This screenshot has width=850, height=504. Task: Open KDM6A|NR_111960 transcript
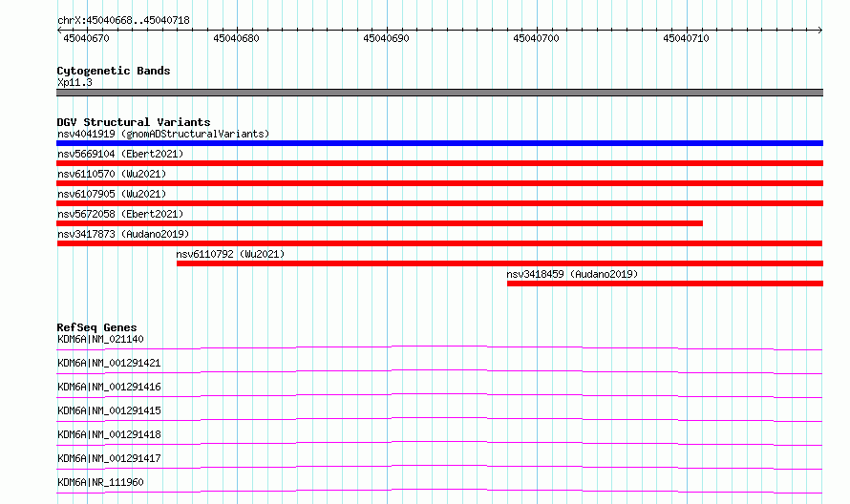[x=100, y=482]
